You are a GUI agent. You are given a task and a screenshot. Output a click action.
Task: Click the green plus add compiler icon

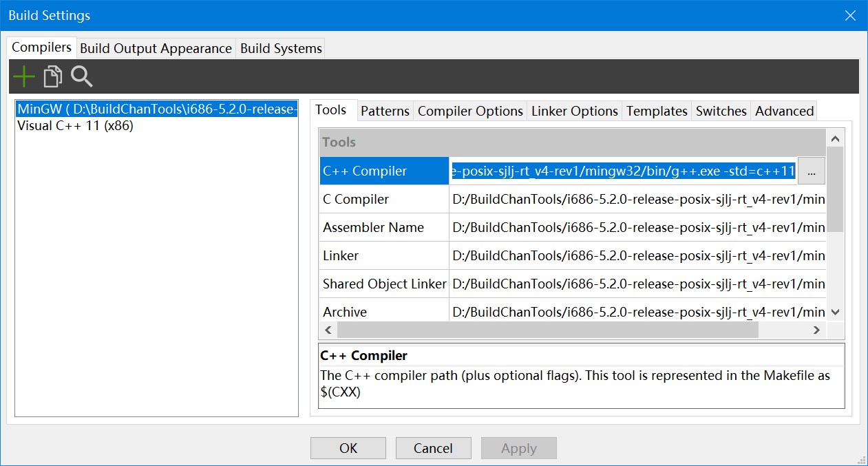(x=24, y=76)
